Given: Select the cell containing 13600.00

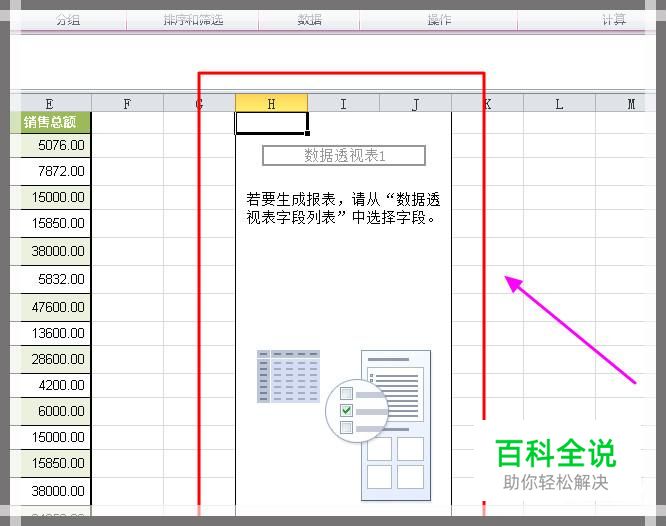Looking at the screenshot, I should click(50, 333).
